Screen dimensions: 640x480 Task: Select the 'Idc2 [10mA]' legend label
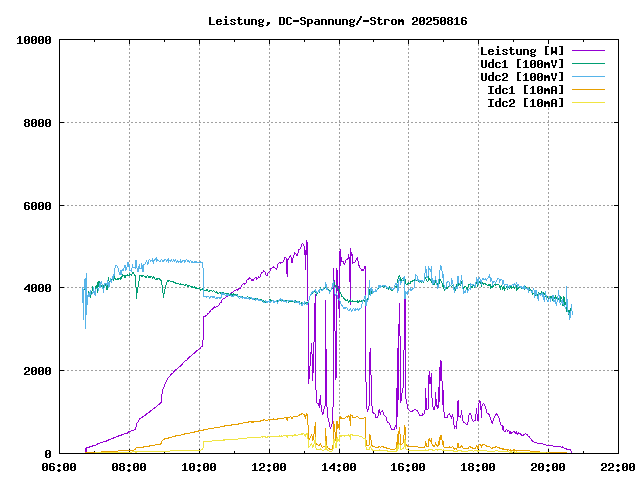(525, 102)
